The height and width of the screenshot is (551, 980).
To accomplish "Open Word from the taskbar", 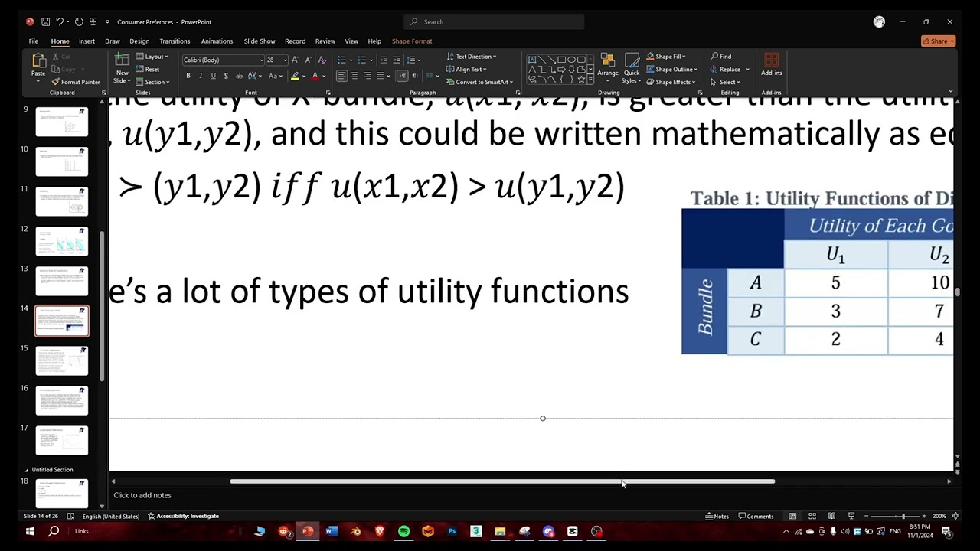I will pyautogui.click(x=332, y=531).
